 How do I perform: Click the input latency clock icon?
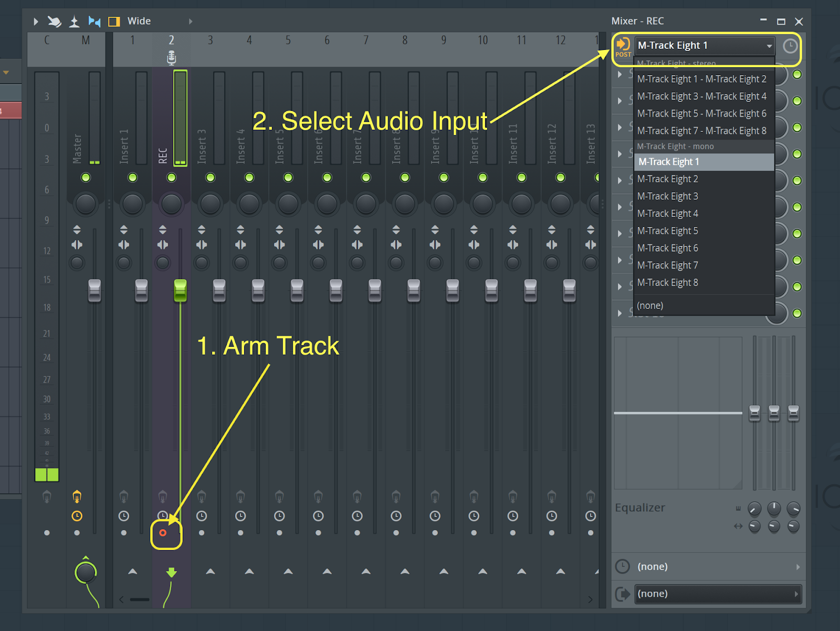click(790, 46)
